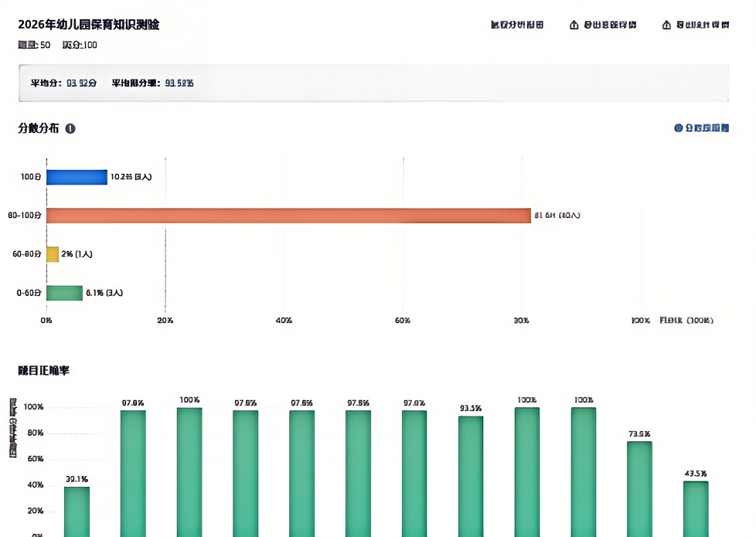Click the exam title '2026年幼儿园保育知识测验'
The width and height of the screenshot is (756, 537).
tap(89, 25)
